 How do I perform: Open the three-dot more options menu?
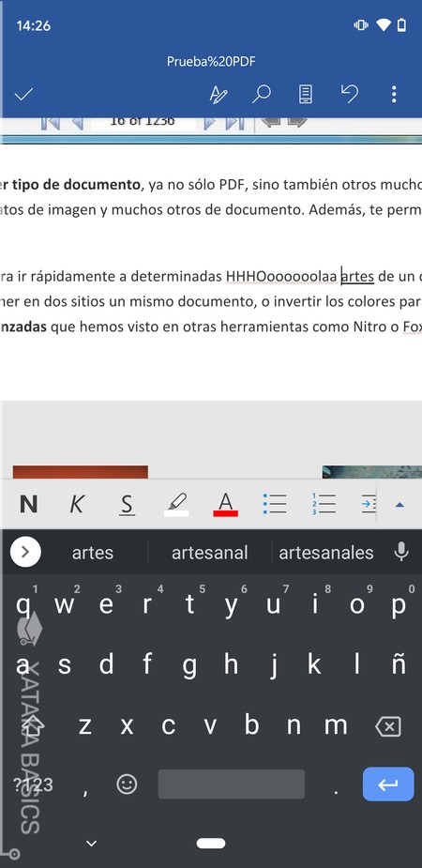click(394, 95)
